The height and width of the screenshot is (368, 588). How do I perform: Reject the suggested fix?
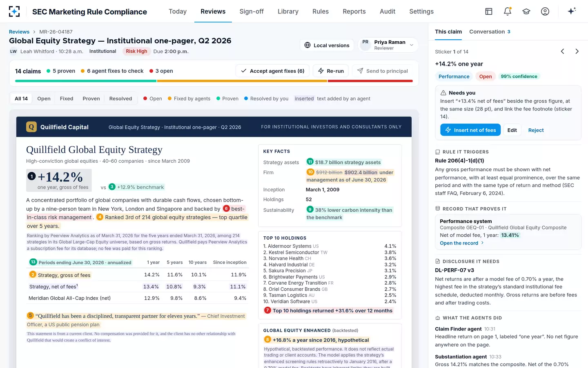point(536,130)
